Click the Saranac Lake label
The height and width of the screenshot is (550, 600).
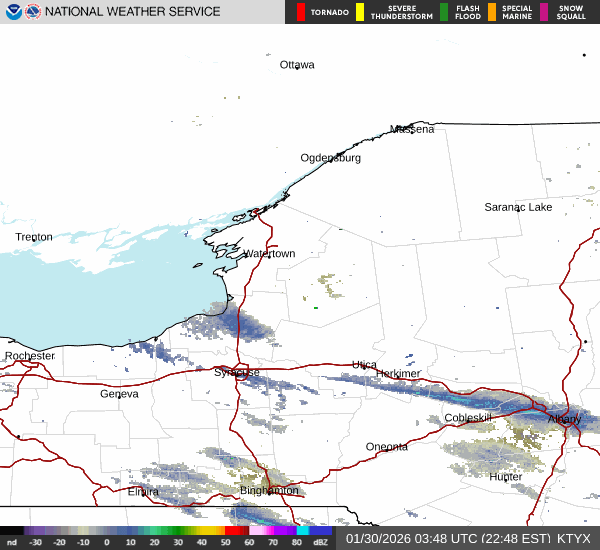518,207
